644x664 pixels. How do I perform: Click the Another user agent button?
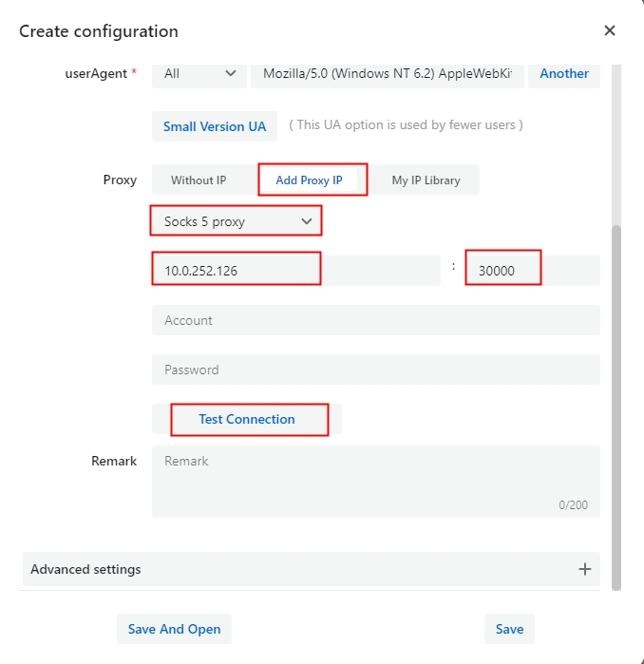[x=564, y=73]
